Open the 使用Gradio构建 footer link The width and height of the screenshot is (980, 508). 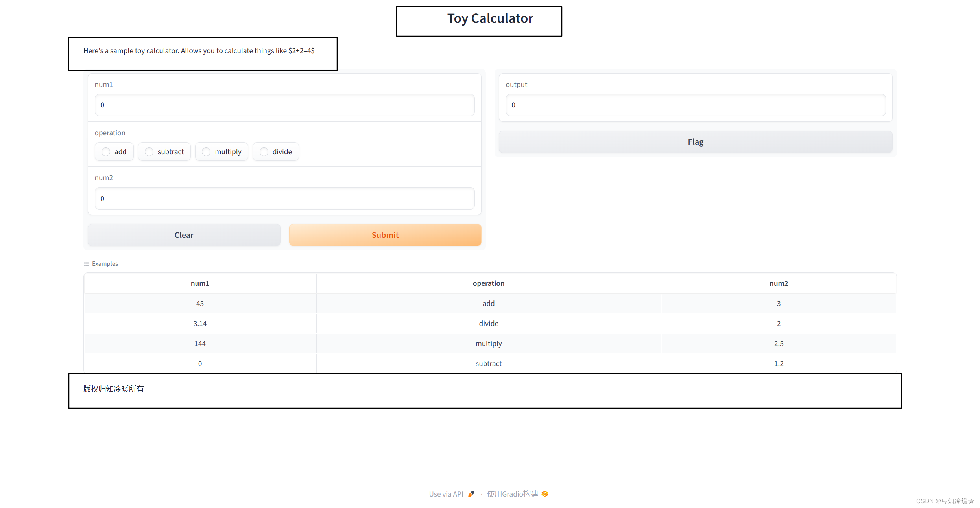pos(512,494)
